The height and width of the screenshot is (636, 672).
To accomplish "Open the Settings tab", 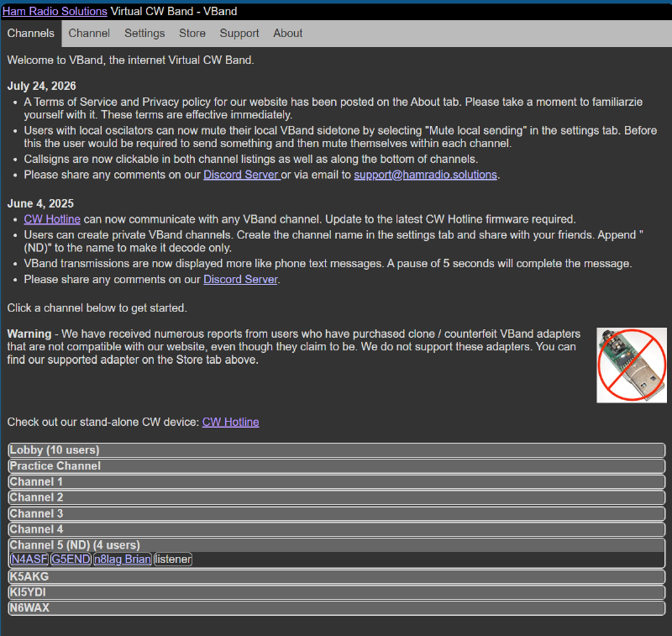I will 144,34.
